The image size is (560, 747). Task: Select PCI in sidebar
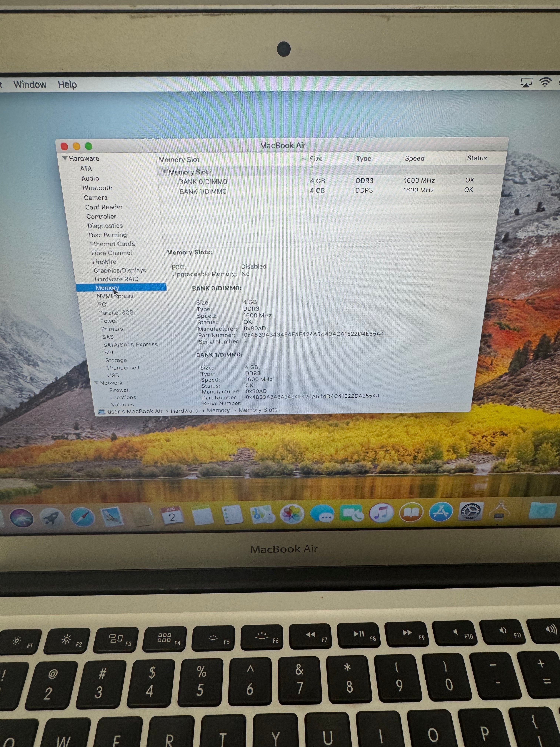click(x=103, y=304)
